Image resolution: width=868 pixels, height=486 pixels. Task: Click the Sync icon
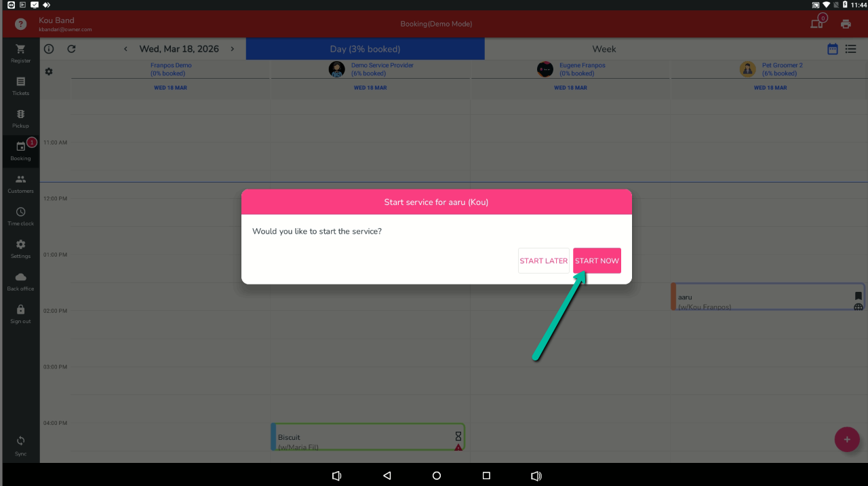coord(20,441)
